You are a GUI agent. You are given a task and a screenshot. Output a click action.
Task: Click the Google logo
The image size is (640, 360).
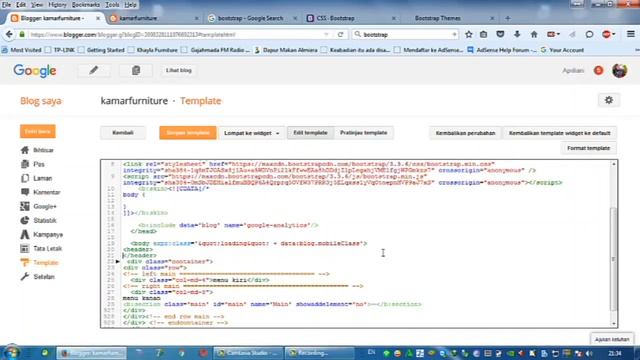coord(35,71)
